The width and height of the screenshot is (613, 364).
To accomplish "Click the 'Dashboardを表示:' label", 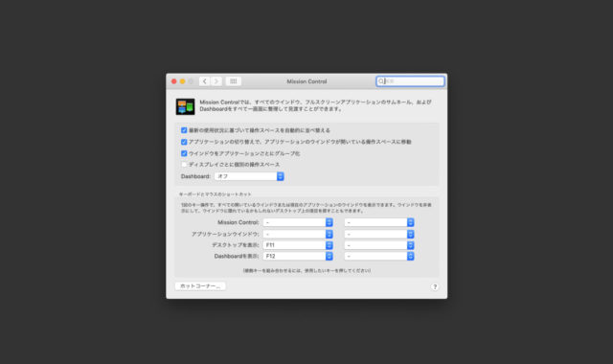I will 237,256.
